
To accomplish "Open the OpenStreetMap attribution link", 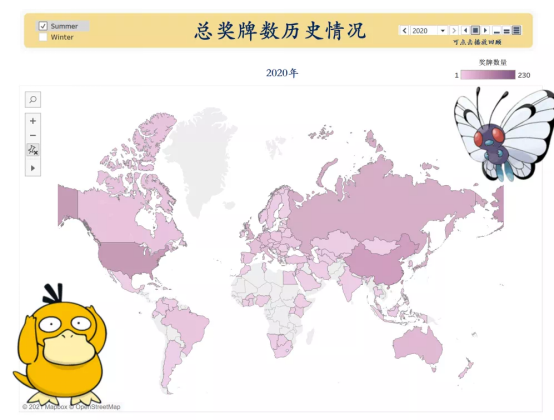I will point(98,407).
